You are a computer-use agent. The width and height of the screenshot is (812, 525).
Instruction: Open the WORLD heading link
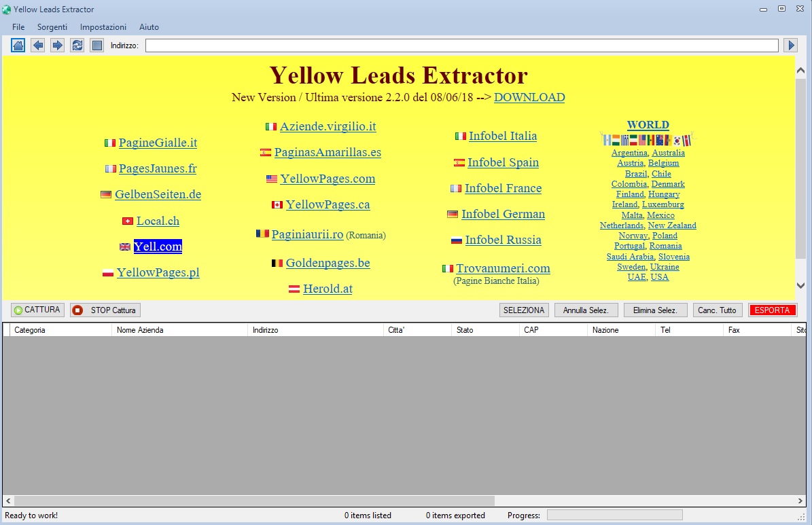pos(648,125)
